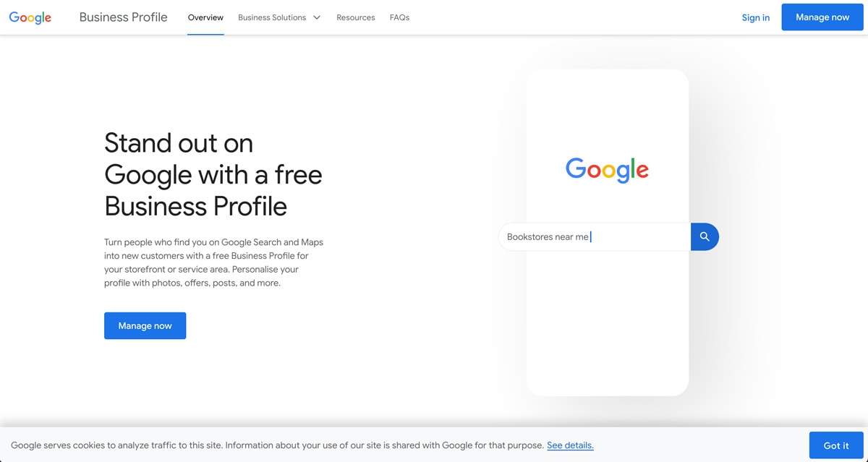The image size is (868, 462).
Task: Click Business Profile in the navigation bar
Action: pyautogui.click(x=123, y=17)
